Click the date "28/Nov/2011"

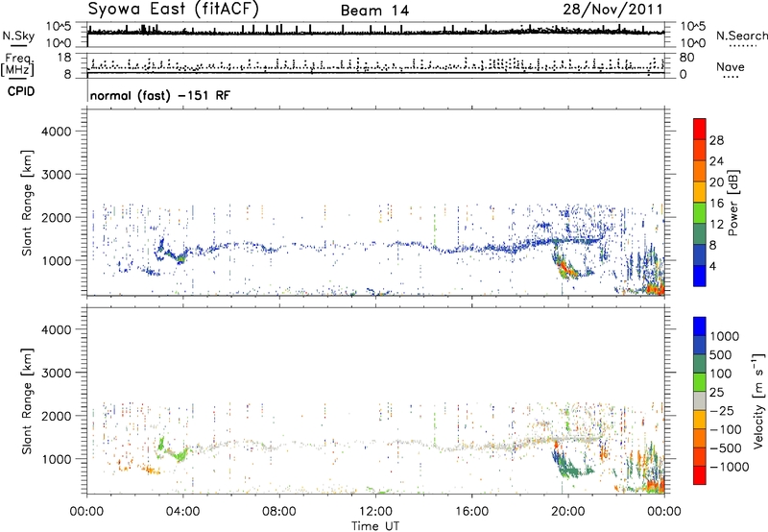coord(612,10)
